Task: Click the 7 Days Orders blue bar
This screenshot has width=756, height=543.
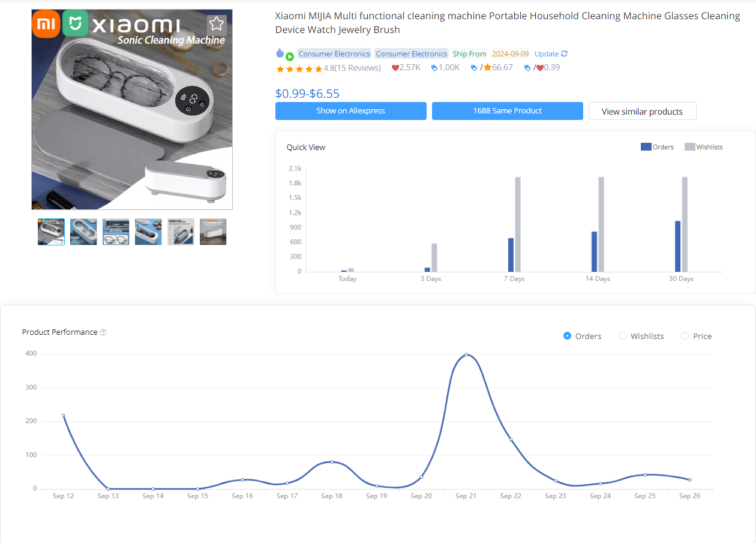Action: 511,255
